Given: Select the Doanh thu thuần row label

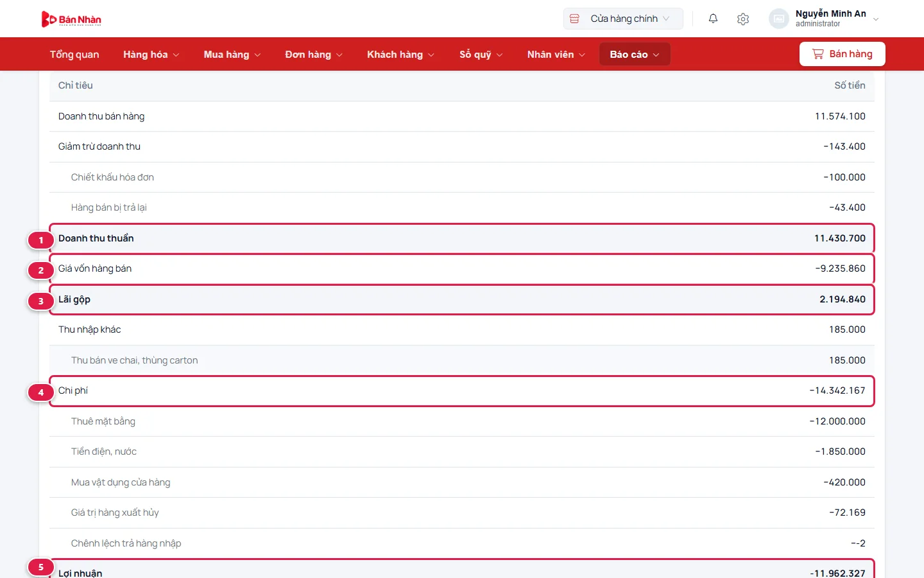Looking at the screenshot, I should (96, 238).
